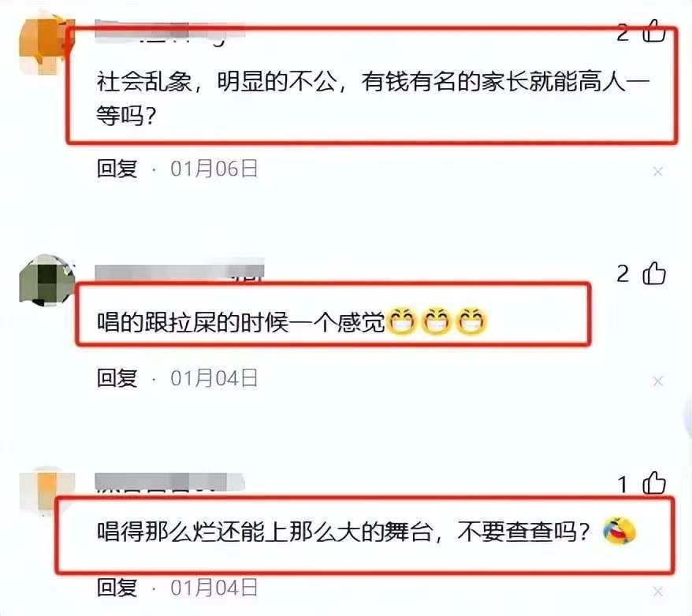This screenshot has width=692, height=616.
Task: Dismiss the 01月06日 comment with its X
Action: [657, 172]
